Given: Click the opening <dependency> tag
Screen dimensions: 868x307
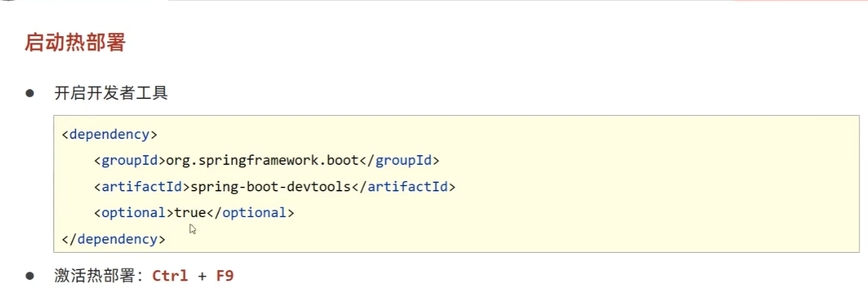Looking at the screenshot, I should [x=109, y=134].
